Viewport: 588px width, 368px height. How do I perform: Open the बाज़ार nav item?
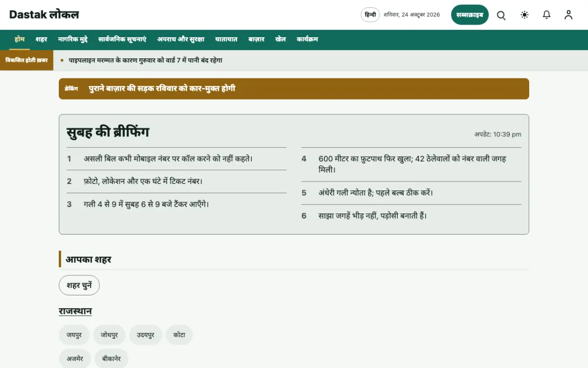tap(256, 39)
